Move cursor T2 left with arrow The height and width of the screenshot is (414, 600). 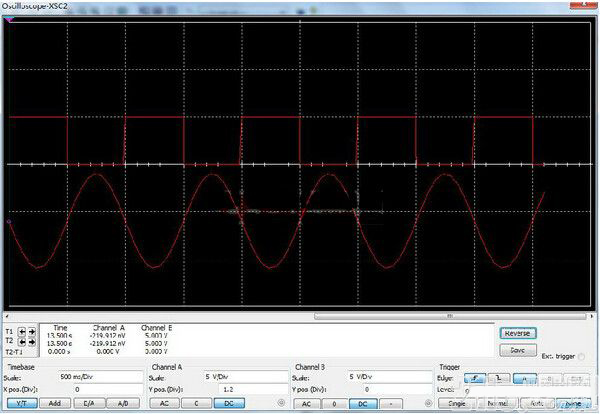pyautogui.click(x=23, y=340)
